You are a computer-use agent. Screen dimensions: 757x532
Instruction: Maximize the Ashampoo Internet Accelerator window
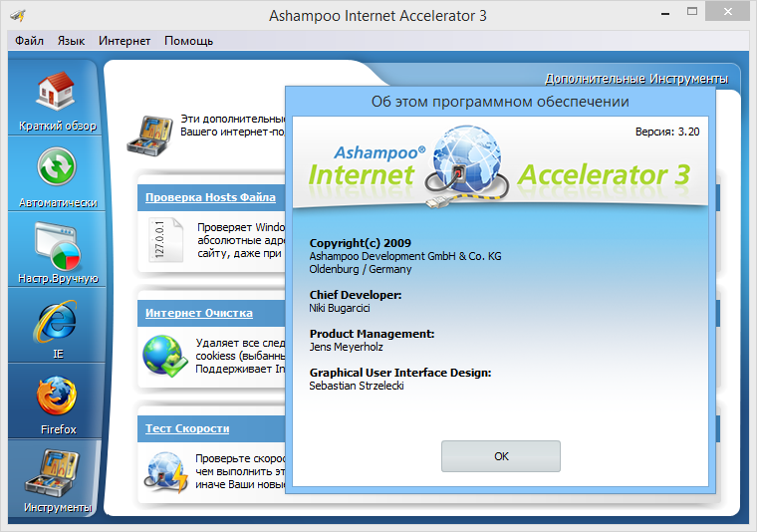point(692,12)
